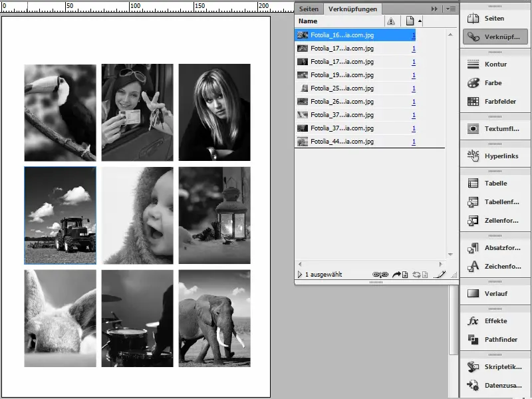Viewport: 532px width, 399px height.
Task: Select the woman with driver's license image
Action: 138,112
